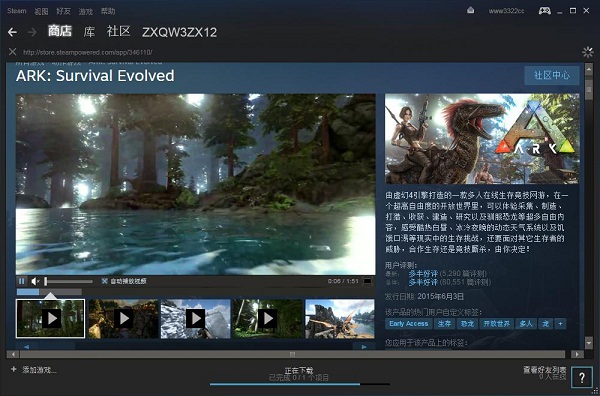Open the 好友 menu
This screenshot has width=600, height=396.
coord(64,11)
